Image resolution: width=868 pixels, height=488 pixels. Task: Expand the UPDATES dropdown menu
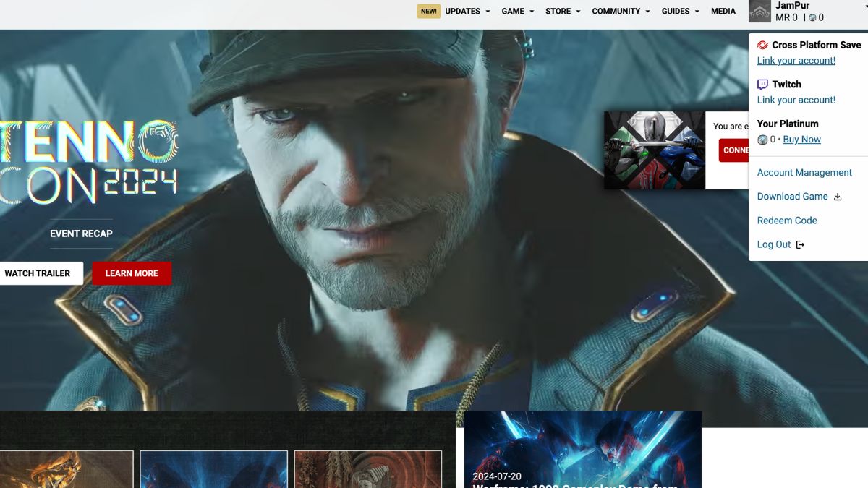coord(467,12)
